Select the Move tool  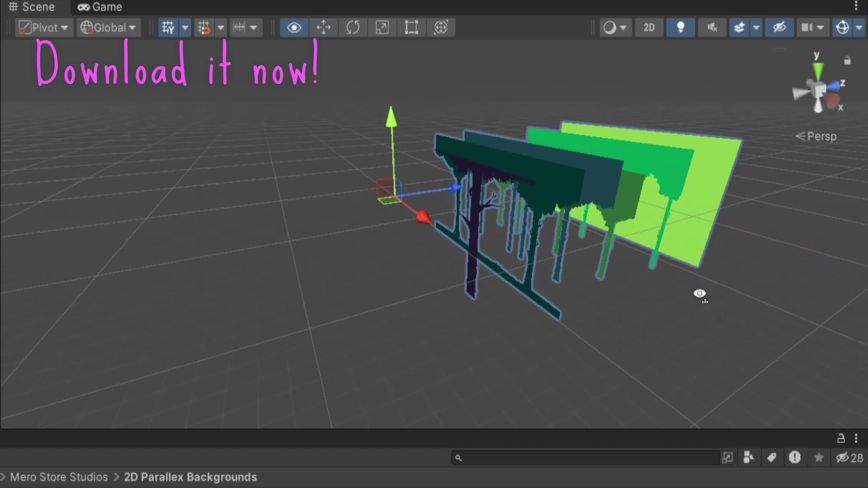[323, 28]
